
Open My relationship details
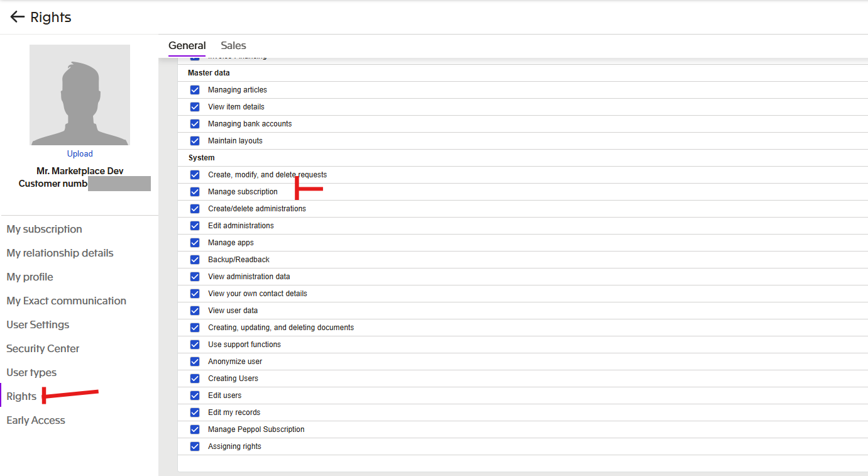click(x=60, y=253)
